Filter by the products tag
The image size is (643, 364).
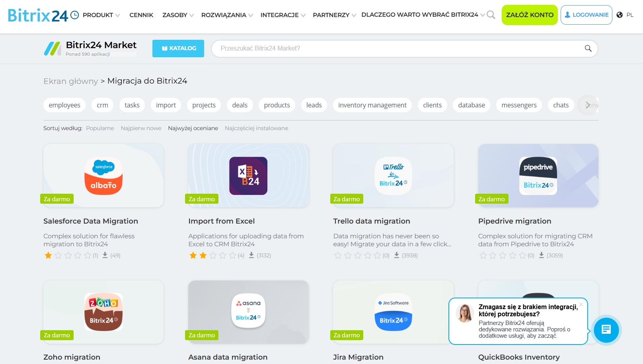pyautogui.click(x=277, y=105)
